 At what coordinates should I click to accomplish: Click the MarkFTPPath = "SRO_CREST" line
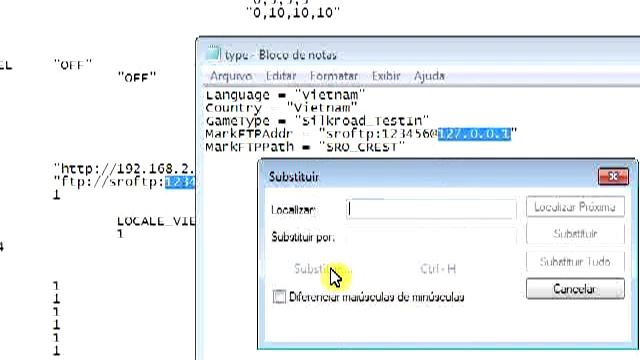(x=305, y=147)
